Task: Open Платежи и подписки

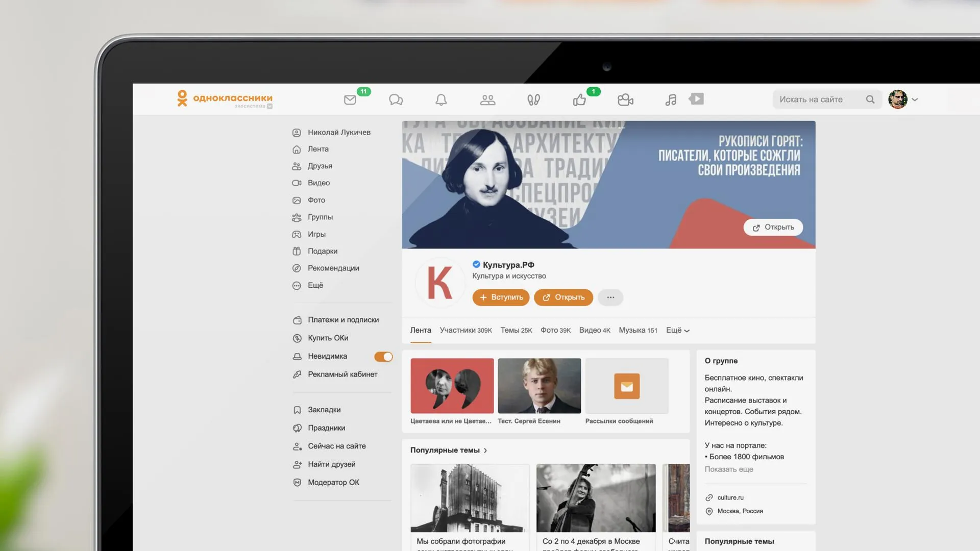Action: click(336, 320)
